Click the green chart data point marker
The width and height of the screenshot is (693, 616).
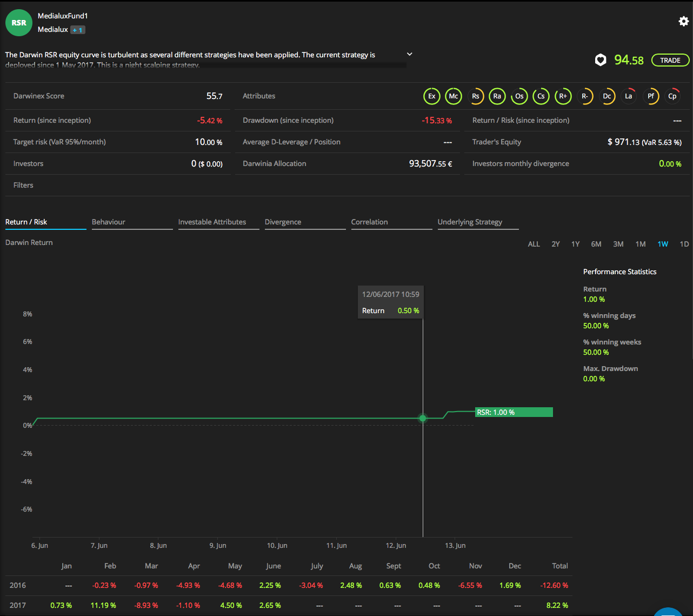tap(423, 418)
